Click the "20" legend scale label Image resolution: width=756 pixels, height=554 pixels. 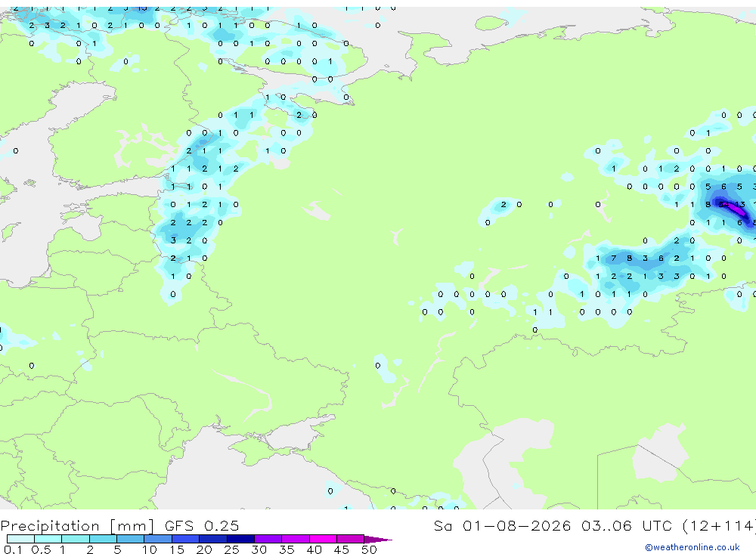(204, 549)
